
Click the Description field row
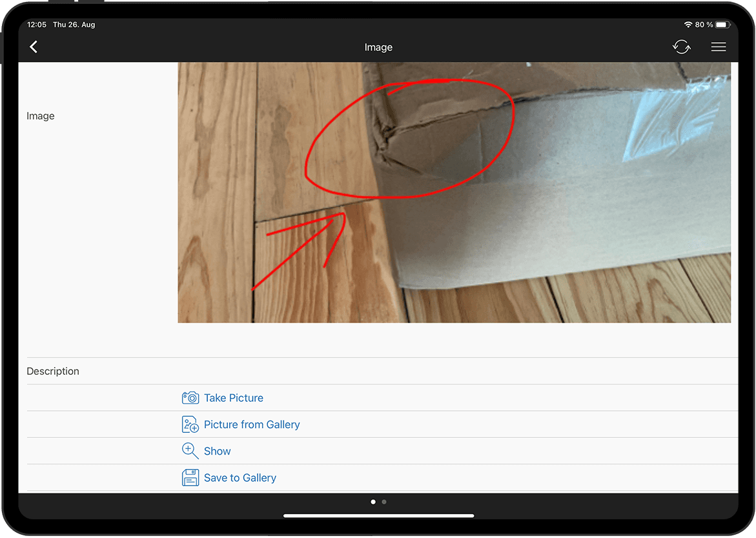pyautogui.click(x=381, y=372)
